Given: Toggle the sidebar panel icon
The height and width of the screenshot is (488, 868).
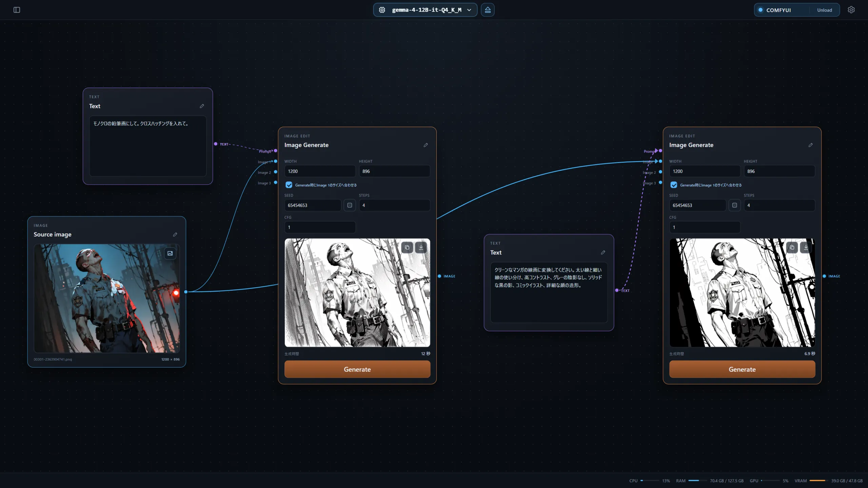Looking at the screenshot, I should point(17,10).
